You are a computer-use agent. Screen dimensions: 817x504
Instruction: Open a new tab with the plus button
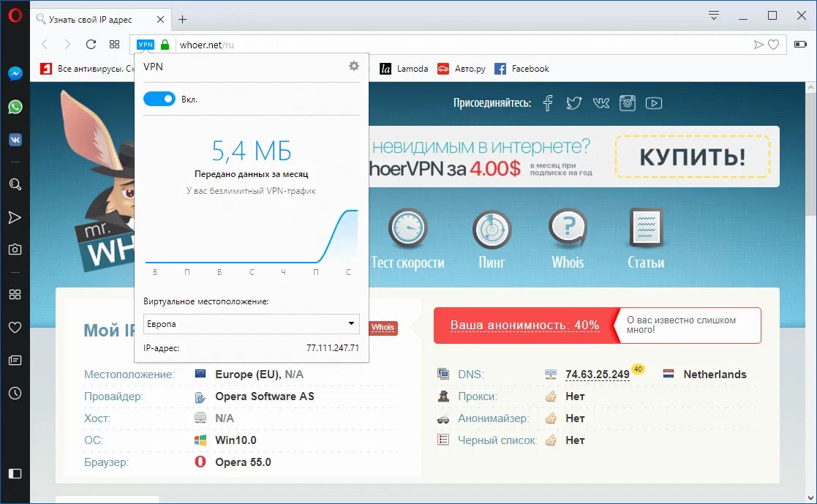pos(182,19)
